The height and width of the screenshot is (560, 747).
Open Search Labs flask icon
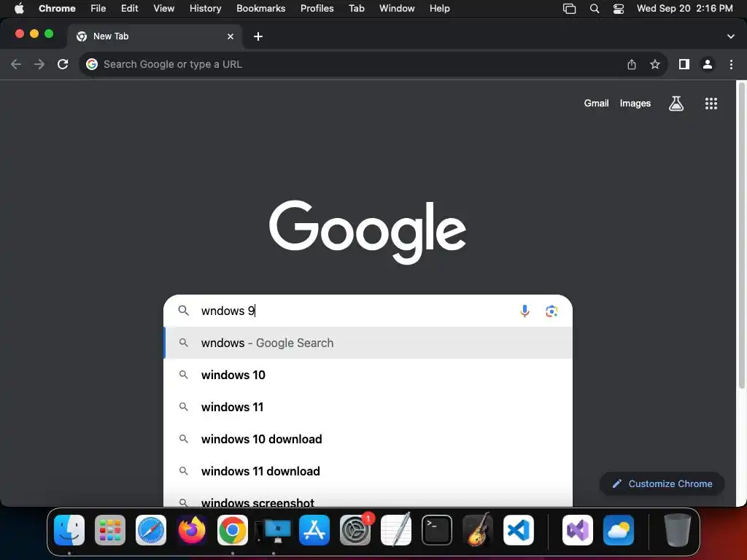pyautogui.click(x=676, y=104)
